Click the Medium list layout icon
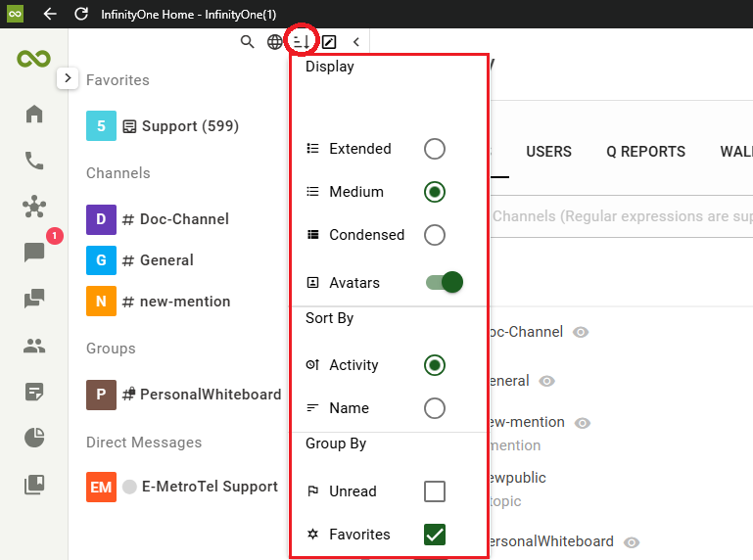This screenshot has height=560, width=753. (312, 192)
